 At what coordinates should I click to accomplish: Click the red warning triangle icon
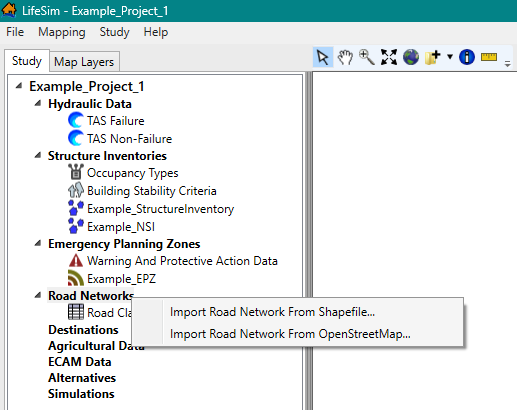pyautogui.click(x=76, y=261)
